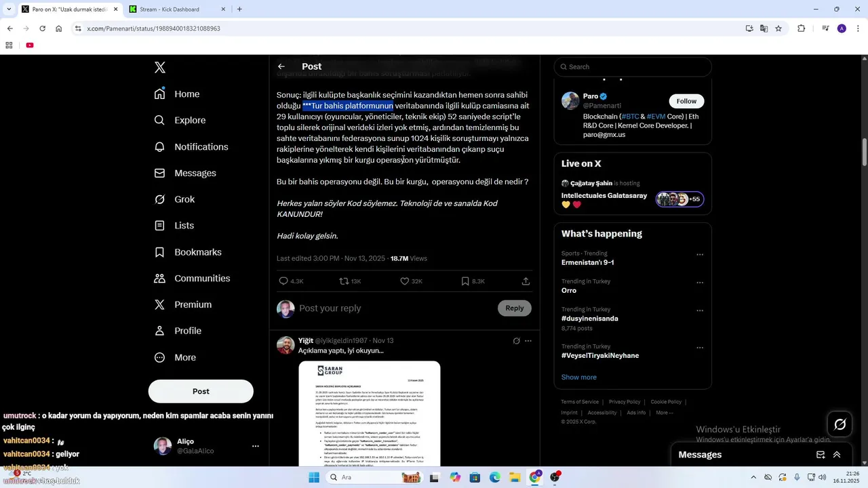
Task: Open Notifications in the sidebar
Action: 191,146
